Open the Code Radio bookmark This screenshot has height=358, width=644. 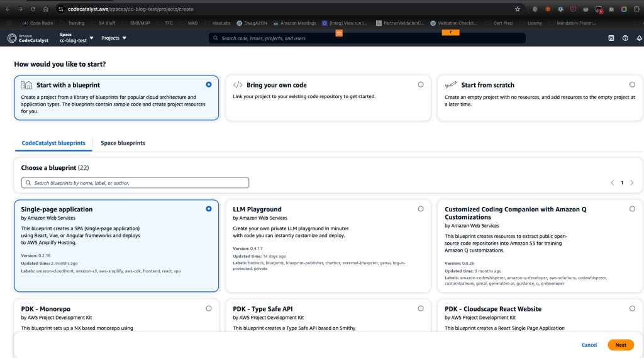(38, 23)
